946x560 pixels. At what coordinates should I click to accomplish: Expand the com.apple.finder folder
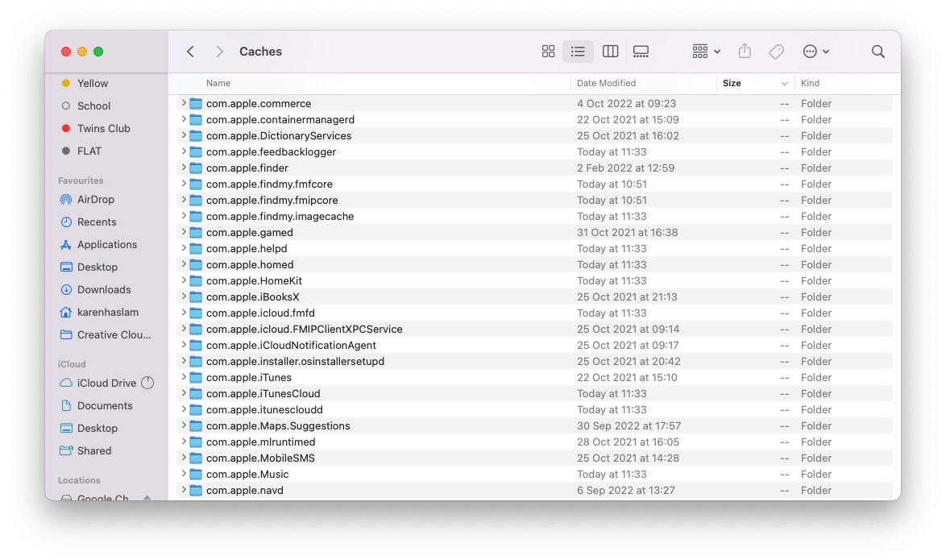[x=184, y=168]
